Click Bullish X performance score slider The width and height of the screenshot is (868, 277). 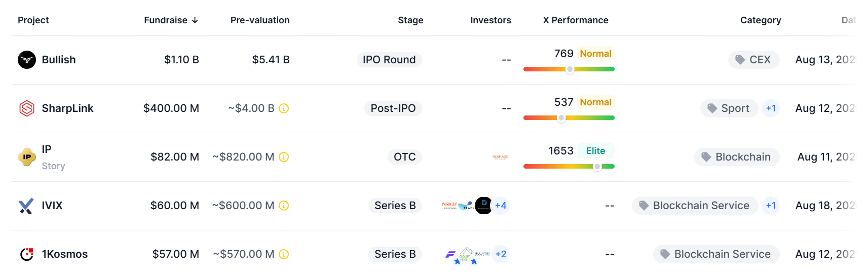pyautogui.click(x=569, y=69)
